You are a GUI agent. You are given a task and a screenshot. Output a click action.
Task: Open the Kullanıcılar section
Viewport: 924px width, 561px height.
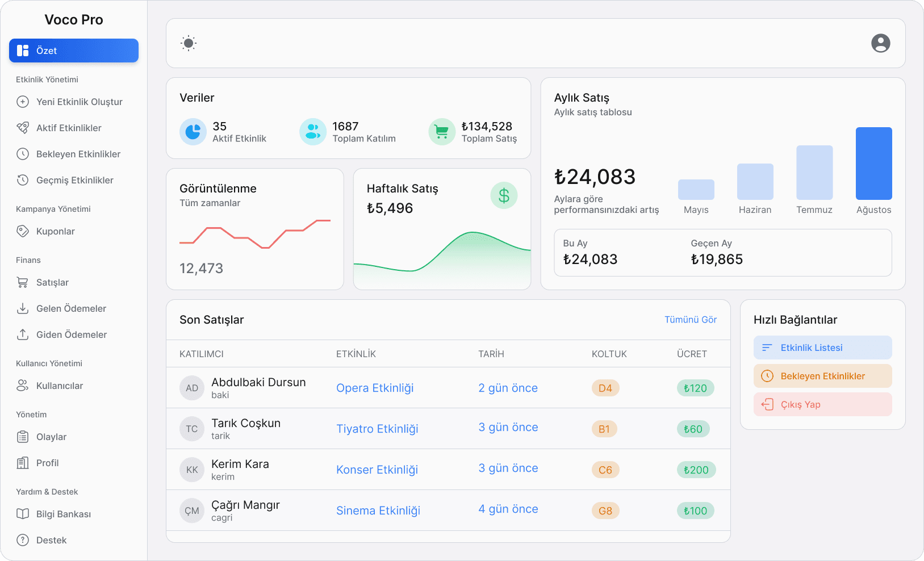pos(59,386)
